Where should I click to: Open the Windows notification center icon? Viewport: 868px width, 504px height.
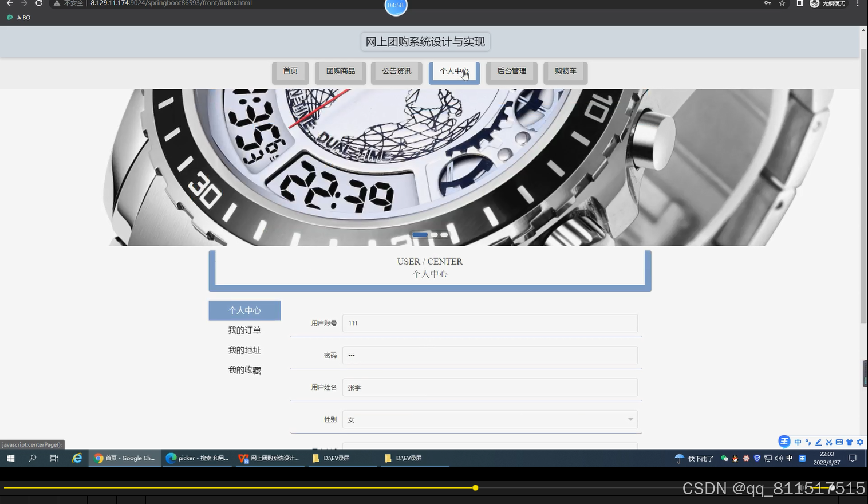coord(853,458)
